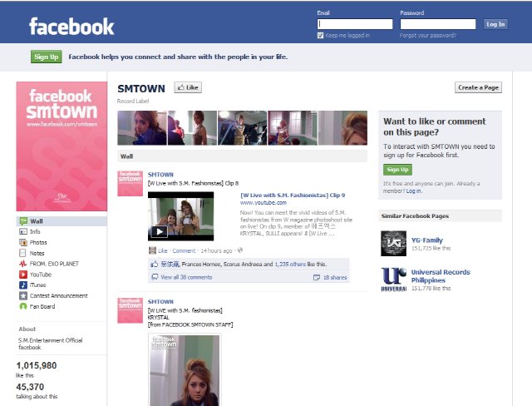Click the iTunes music note icon
The width and height of the screenshot is (532, 406).
23,285
